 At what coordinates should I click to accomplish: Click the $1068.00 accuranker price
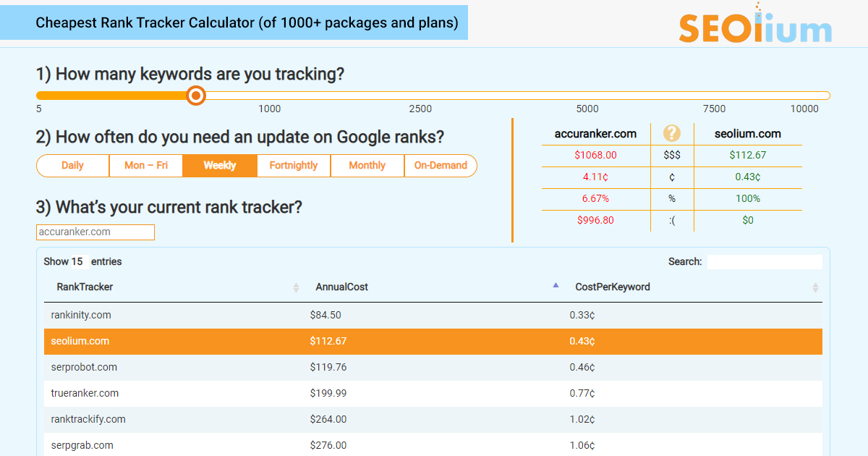coord(595,156)
